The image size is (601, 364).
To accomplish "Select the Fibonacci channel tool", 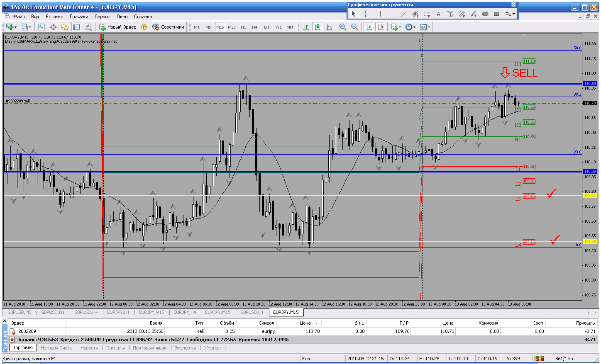I will click(x=462, y=14).
